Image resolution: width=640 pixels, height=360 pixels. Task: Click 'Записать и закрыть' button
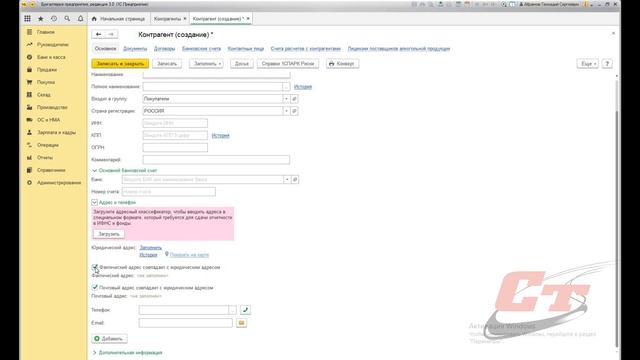tap(120, 64)
